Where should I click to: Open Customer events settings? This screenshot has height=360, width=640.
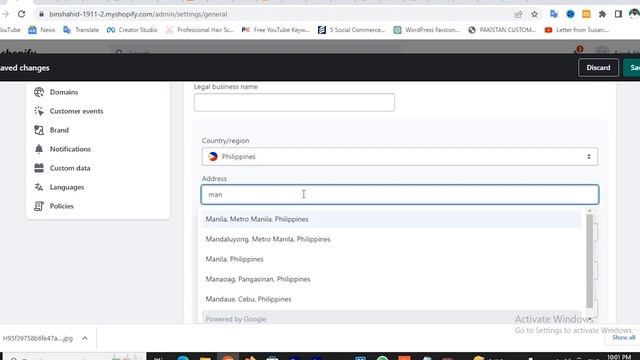point(76,111)
